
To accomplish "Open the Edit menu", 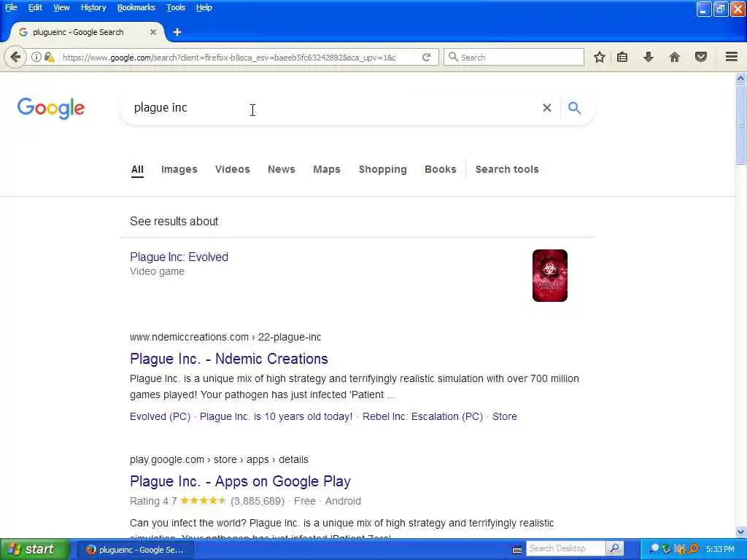I will pyautogui.click(x=35, y=7).
